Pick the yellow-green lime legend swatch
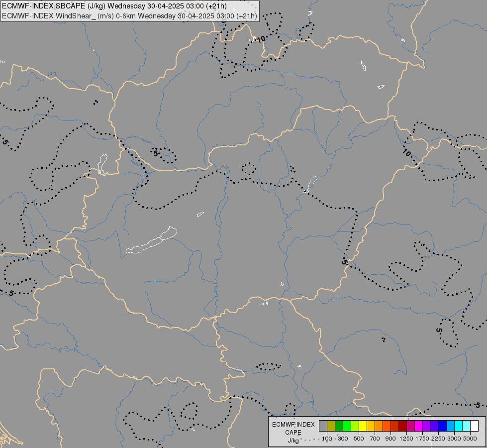Screen dimensions: 487x448 355,426
